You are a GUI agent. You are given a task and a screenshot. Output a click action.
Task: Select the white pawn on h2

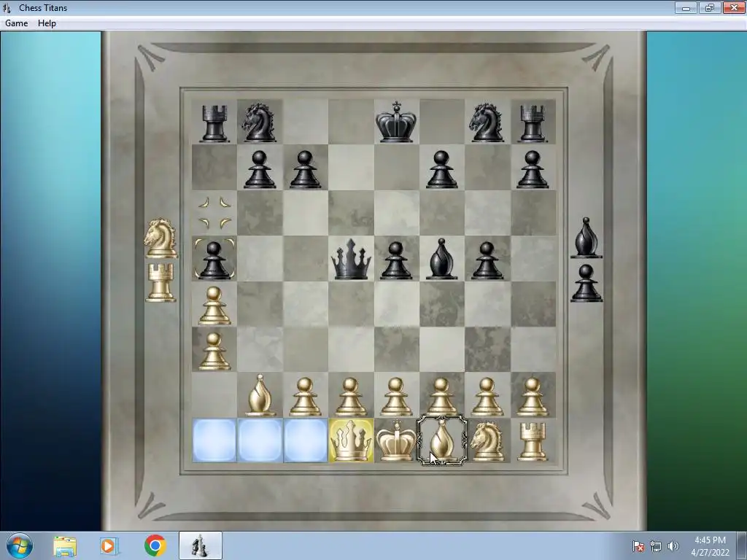pyautogui.click(x=533, y=397)
